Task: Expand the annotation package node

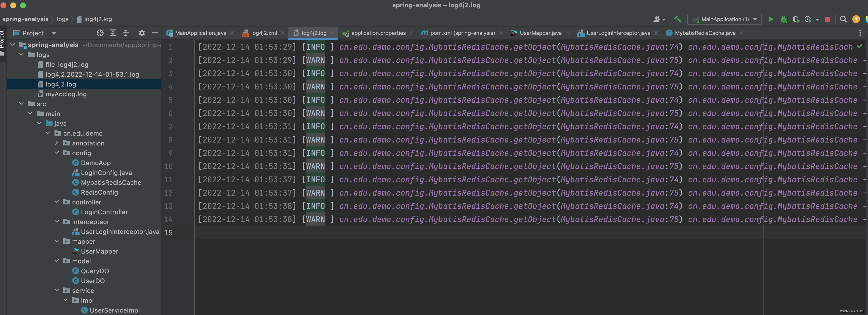Action: [x=57, y=143]
